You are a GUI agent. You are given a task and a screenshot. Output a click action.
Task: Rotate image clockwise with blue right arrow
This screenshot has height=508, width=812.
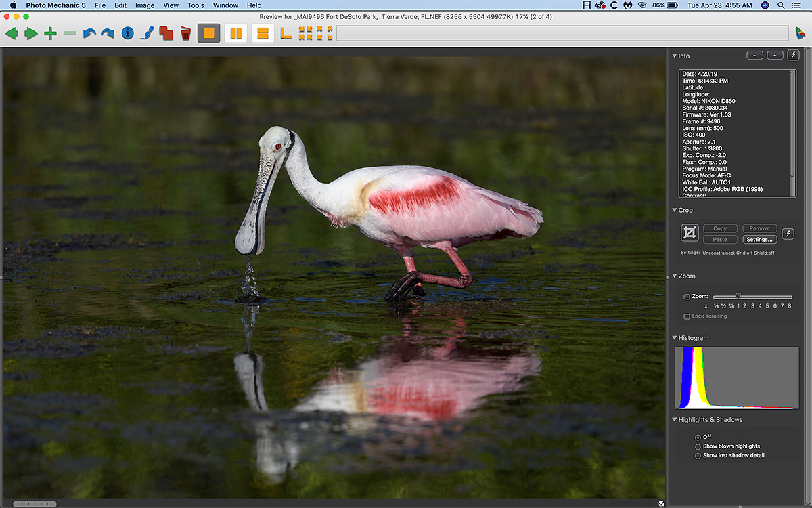(108, 33)
